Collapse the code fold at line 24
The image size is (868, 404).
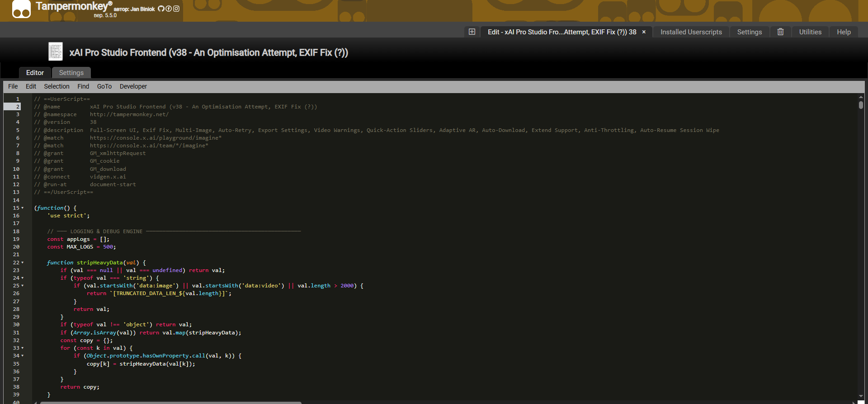tap(23, 278)
